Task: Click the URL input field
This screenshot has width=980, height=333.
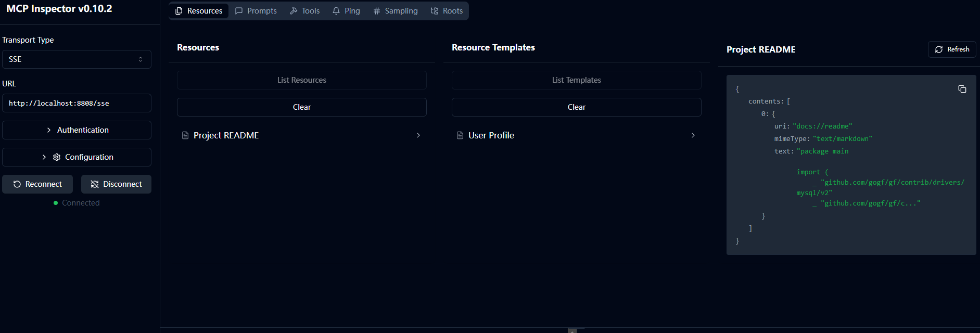Action: 77,103
